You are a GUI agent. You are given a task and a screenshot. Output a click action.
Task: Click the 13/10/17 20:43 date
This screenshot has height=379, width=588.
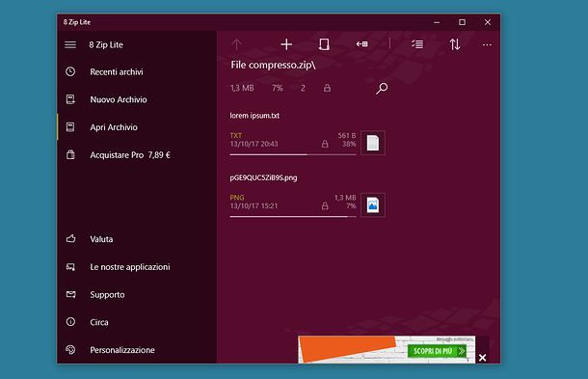click(x=254, y=144)
